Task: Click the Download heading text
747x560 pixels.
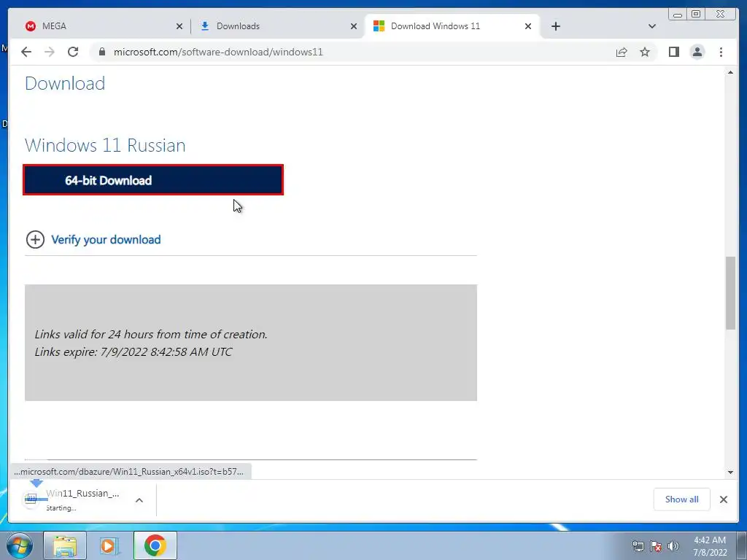Action: click(x=65, y=83)
